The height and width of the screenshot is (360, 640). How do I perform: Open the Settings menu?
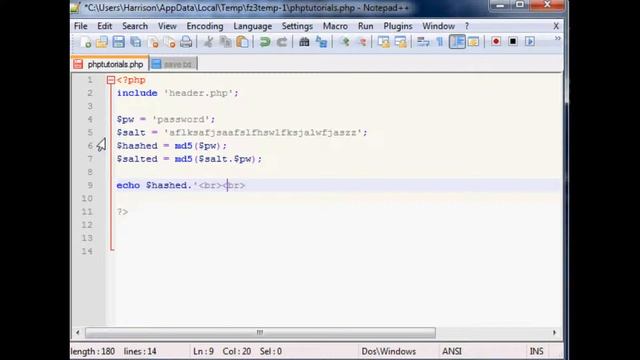(x=297, y=26)
